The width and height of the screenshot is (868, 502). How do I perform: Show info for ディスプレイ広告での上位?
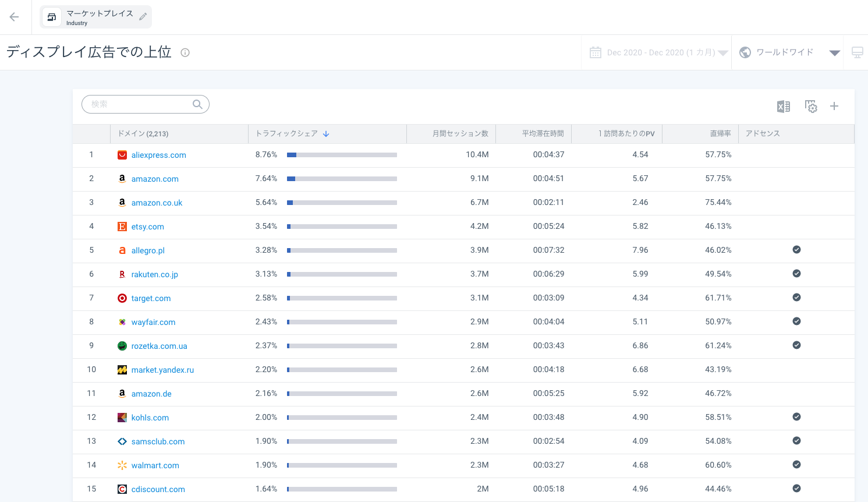click(185, 52)
